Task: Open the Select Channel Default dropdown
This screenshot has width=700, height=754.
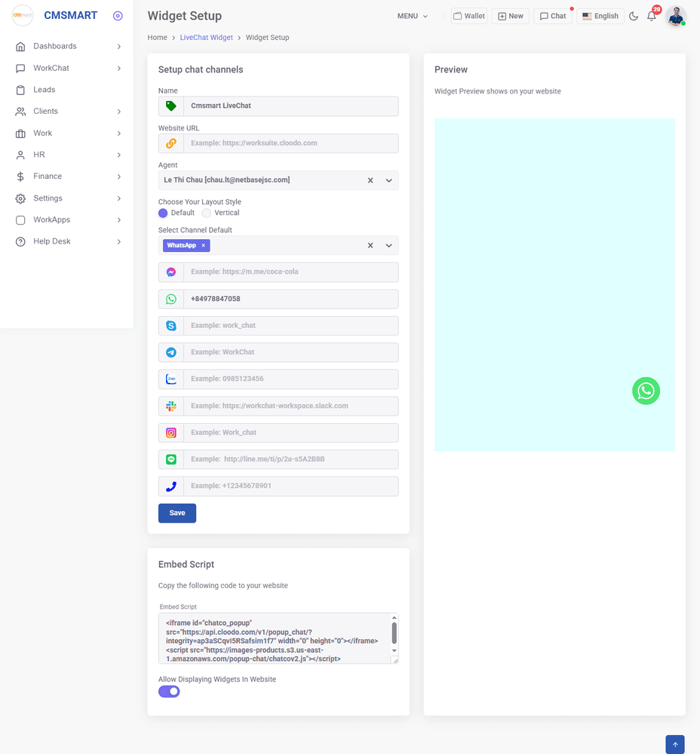Action: [388, 246]
